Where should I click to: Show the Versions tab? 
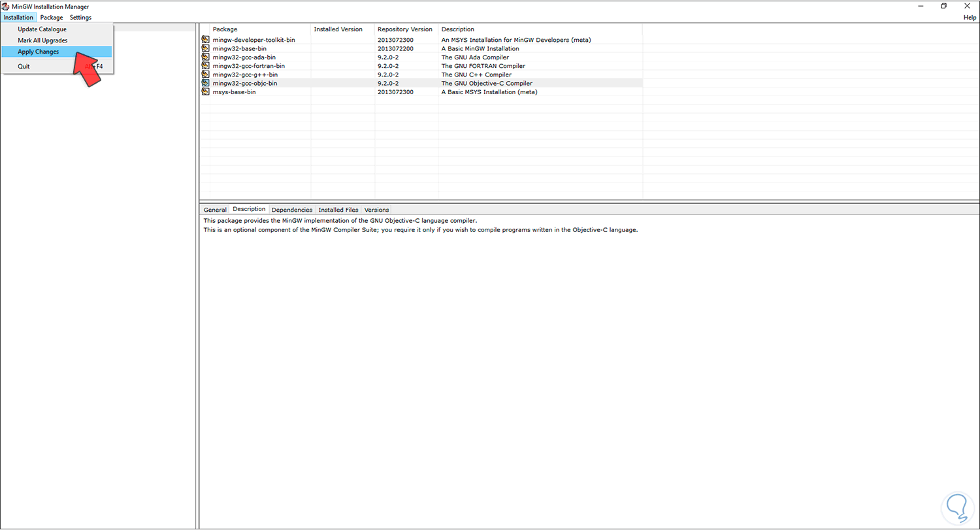pos(376,210)
